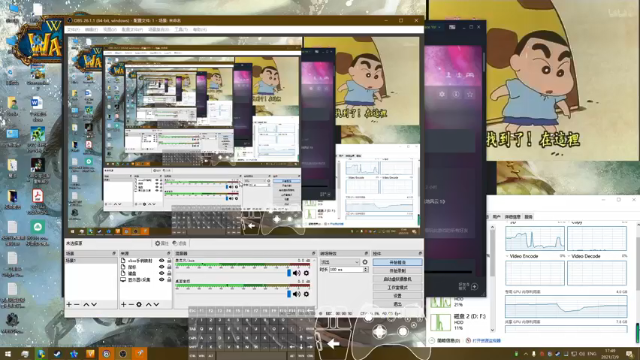The image size is (640, 360).
Task: Open the 场景集合 scene collection menu
Action: coord(158,30)
